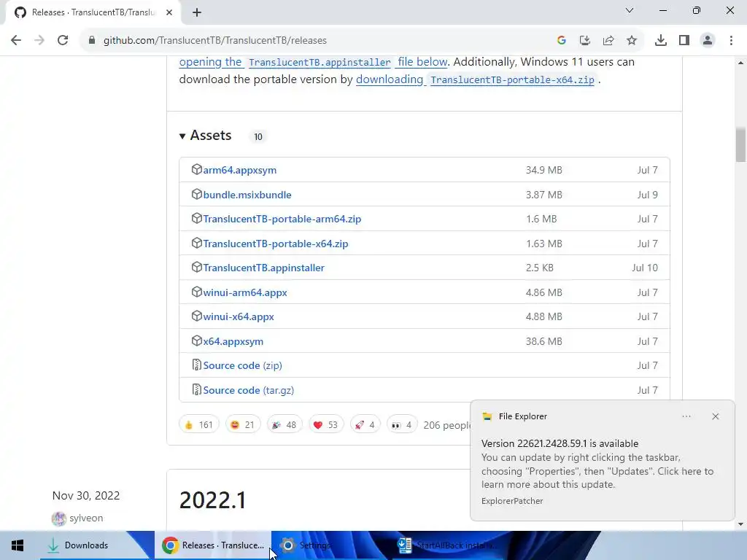
Task: Click sylveon's avatar image
Action: click(59, 518)
